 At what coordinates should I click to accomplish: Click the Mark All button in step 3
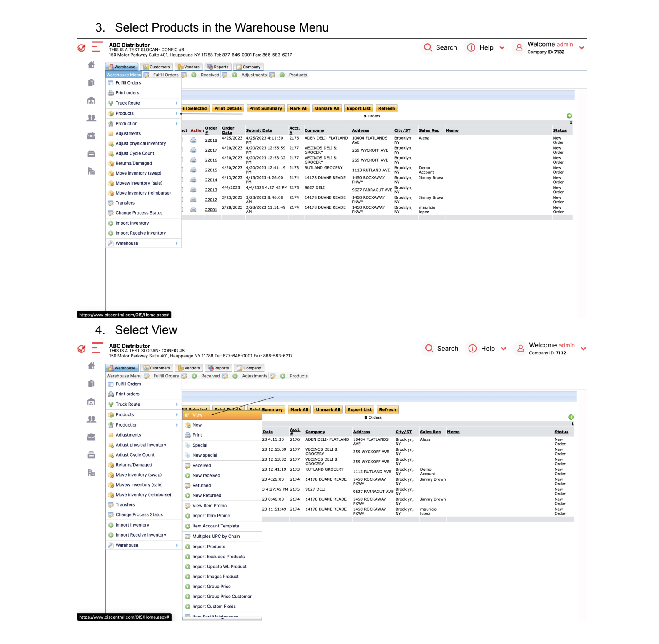point(298,108)
